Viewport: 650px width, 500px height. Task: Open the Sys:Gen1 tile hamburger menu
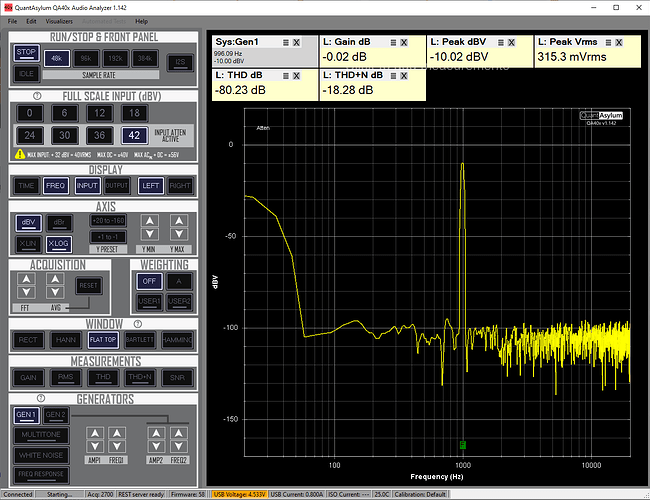click(286, 43)
